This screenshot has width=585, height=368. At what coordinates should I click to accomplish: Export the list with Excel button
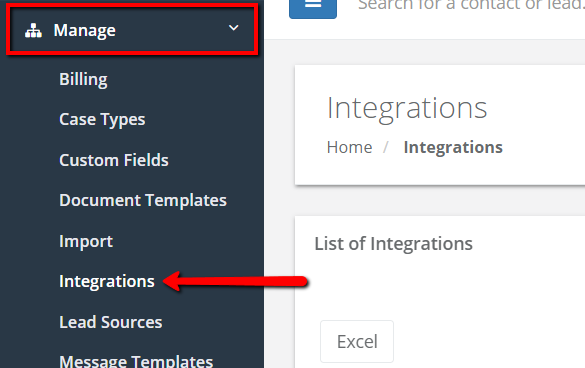pyautogui.click(x=357, y=342)
